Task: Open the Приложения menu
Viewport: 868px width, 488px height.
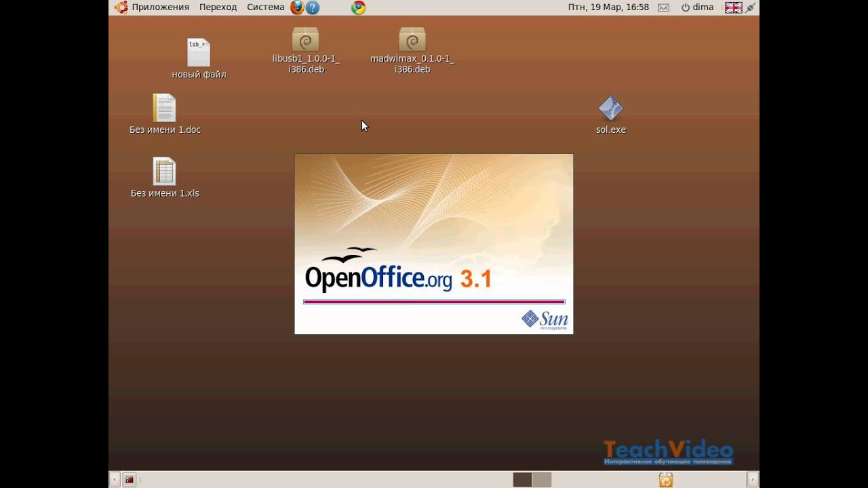Action: point(160,7)
